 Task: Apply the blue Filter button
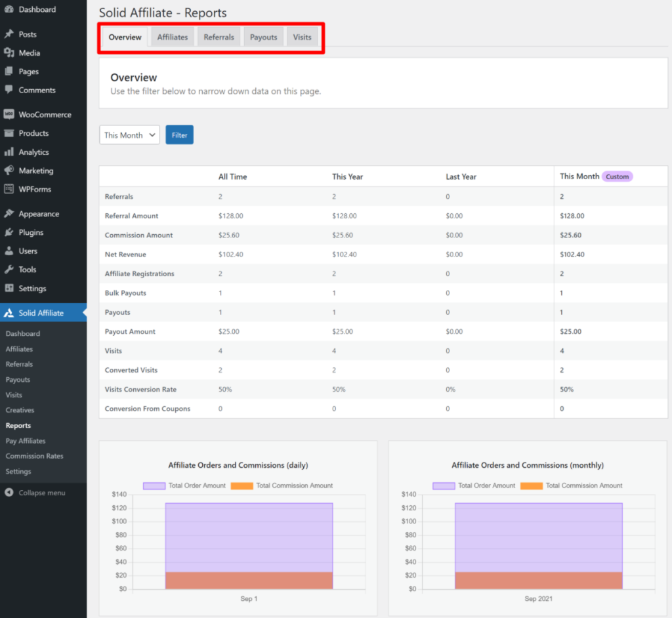[180, 135]
